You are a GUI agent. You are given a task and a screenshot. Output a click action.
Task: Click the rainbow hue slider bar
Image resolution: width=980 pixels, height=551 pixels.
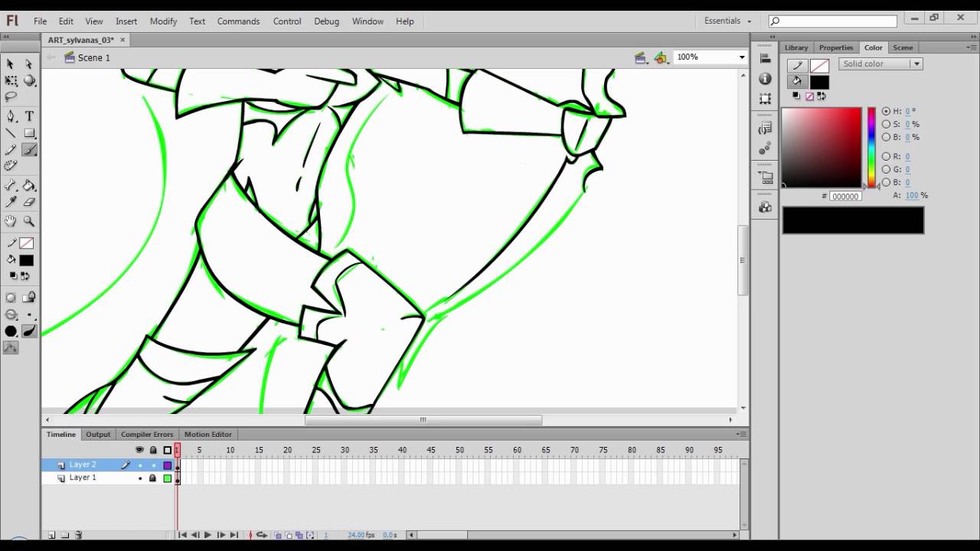[x=871, y=147]
